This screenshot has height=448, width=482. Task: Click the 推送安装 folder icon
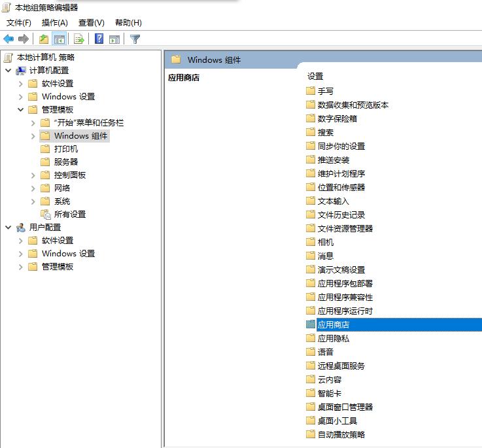(311, 160)
